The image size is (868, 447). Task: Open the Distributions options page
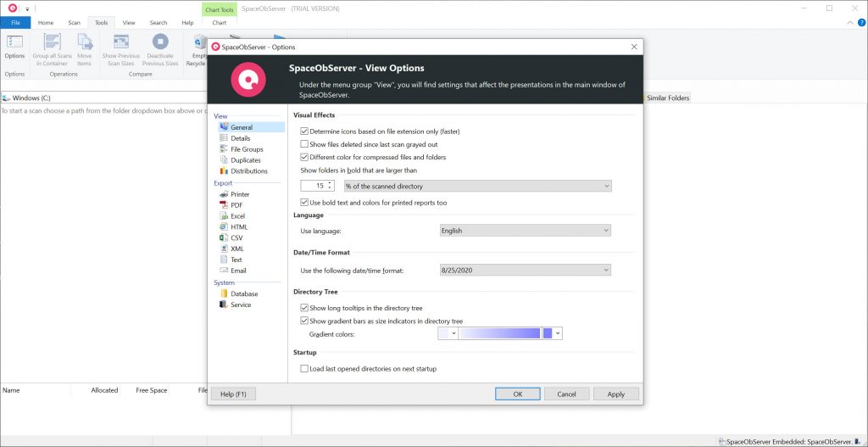[249, 171]
